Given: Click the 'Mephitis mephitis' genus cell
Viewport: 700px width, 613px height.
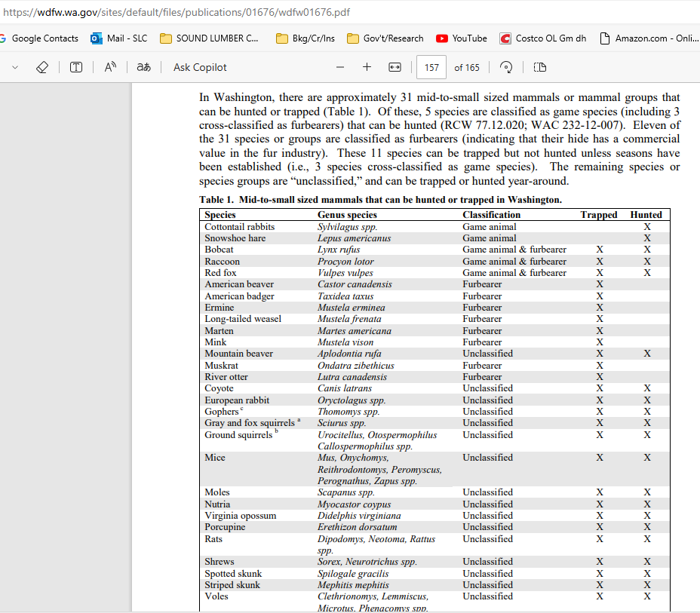Looking at the screenshot, I should (353, 585).
